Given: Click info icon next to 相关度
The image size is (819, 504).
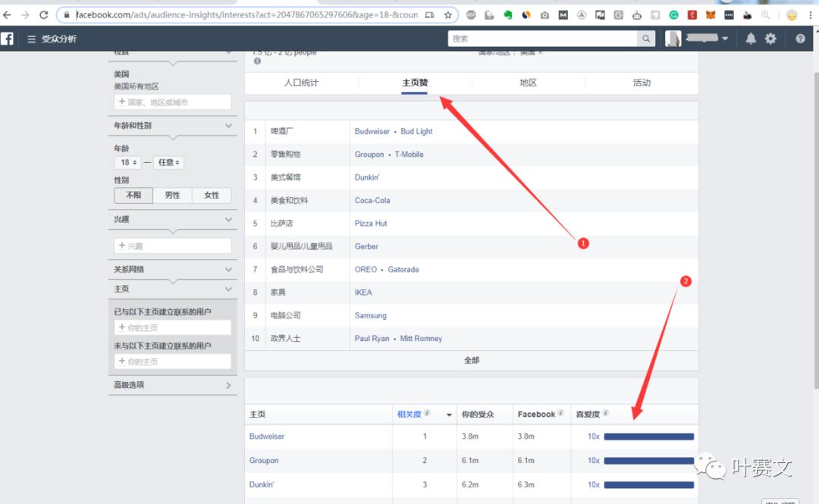Looking at the screenshot, I should pyautogui.click(x=427, y=413).
